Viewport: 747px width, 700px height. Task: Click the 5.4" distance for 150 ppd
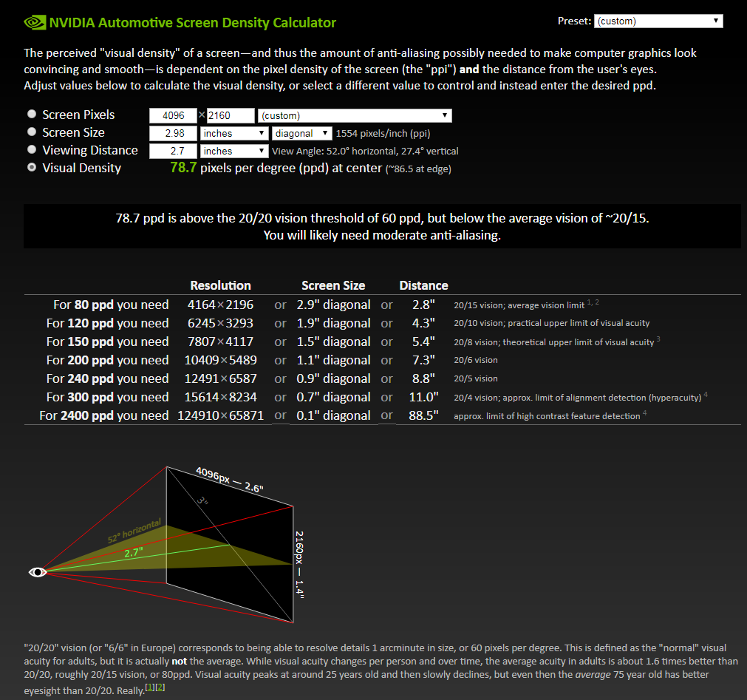[423, 341]
